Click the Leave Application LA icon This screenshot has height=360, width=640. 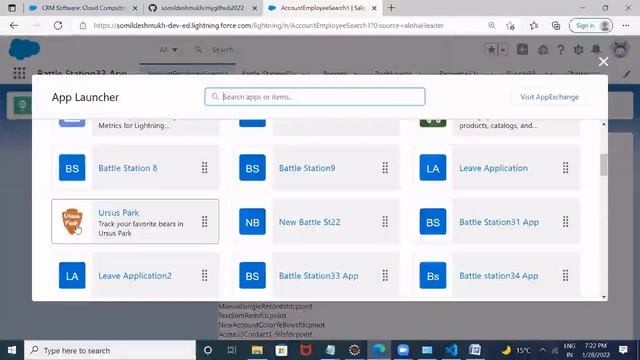433,167
